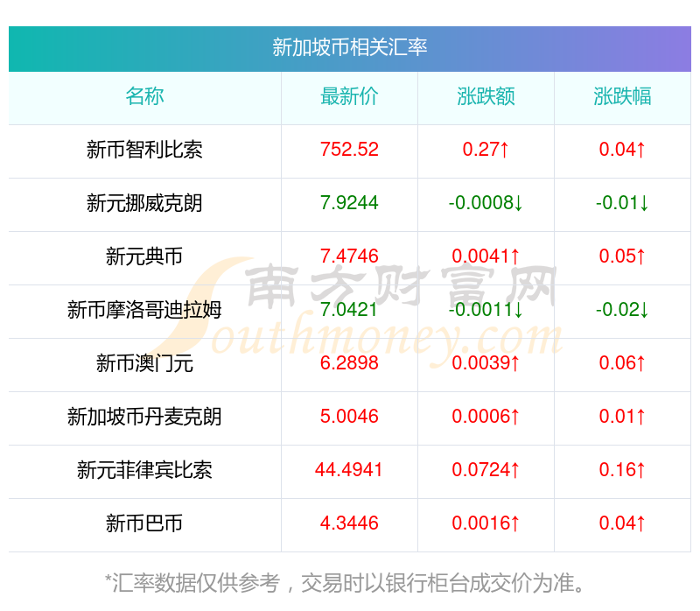Click the change amount 0.0039↑
Screen dimensions: 700x611
point(486,363)
